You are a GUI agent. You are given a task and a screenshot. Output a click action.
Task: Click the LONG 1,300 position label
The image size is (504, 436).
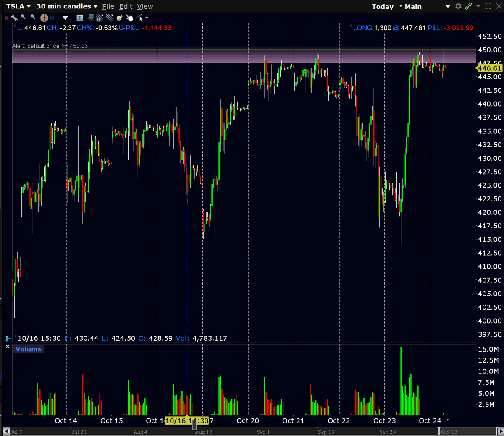click(x=372, y=28)
